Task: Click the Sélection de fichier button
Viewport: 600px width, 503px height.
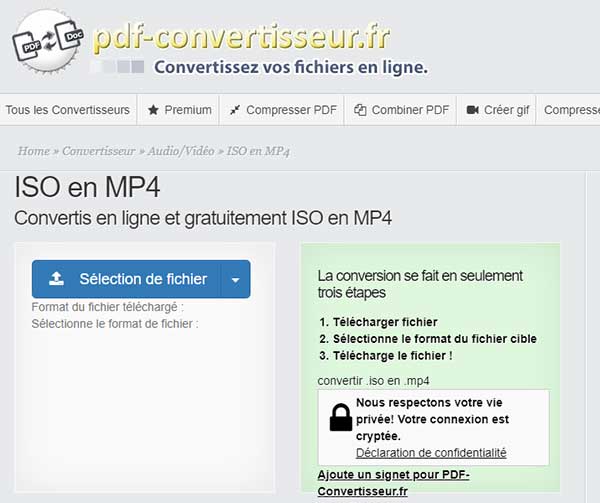Action: click(126, 279)
